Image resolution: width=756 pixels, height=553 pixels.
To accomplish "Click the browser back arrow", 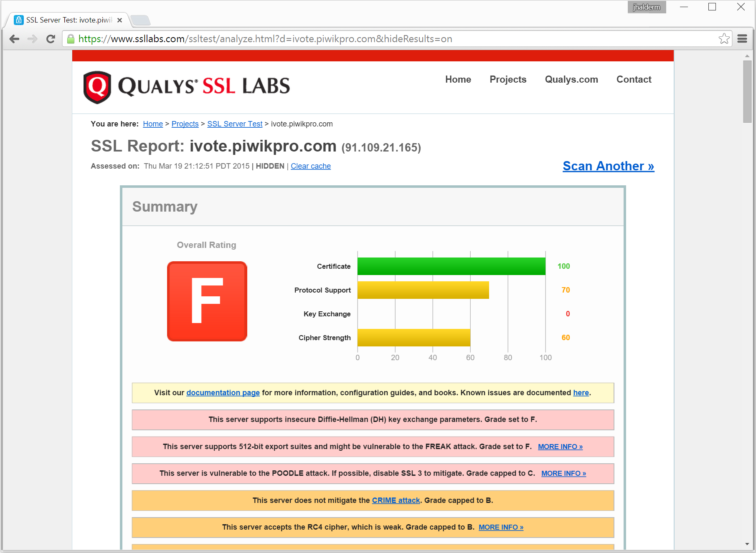I will [x=15, y=39].
